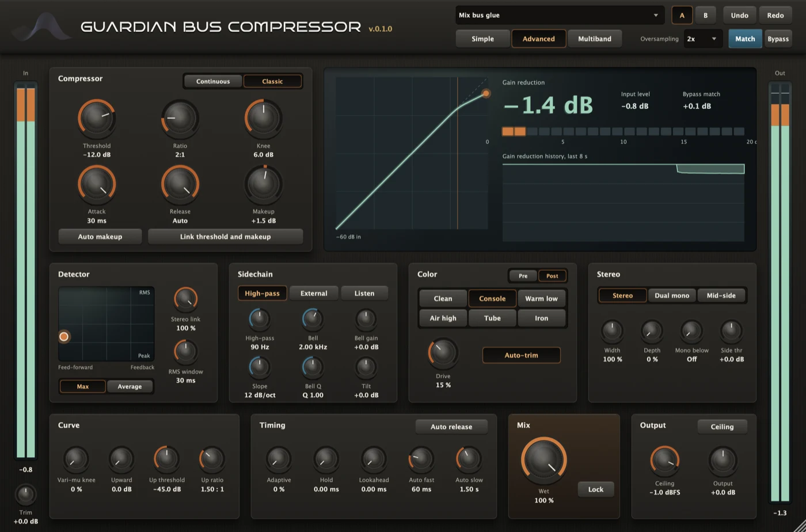Toggle the sidechain High-pass filter
This screenshot has height=532, width=806.
click(x=262, y=293)
